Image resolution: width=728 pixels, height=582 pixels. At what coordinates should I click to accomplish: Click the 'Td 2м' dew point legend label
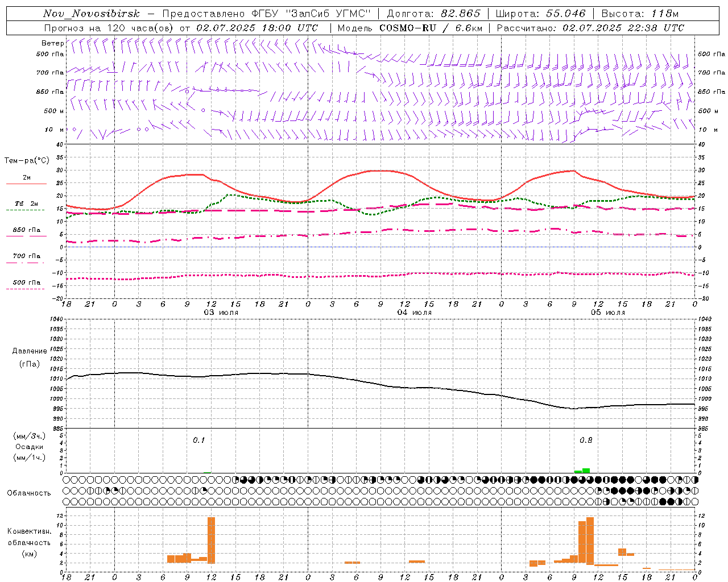tap(26, 203)
